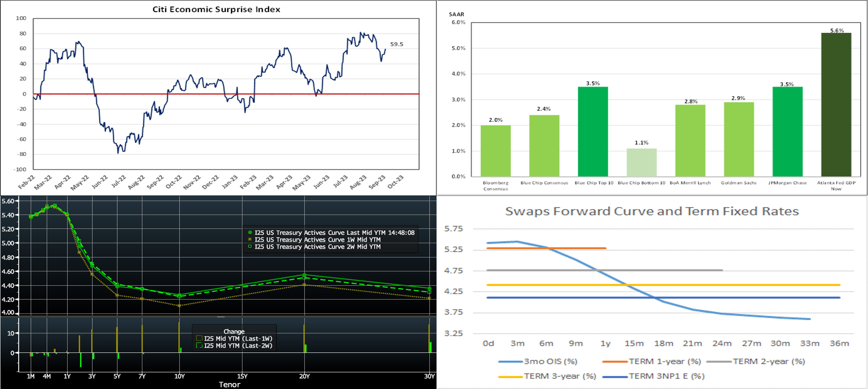Select the Blue Chip Bottom 10 bar

642,163
